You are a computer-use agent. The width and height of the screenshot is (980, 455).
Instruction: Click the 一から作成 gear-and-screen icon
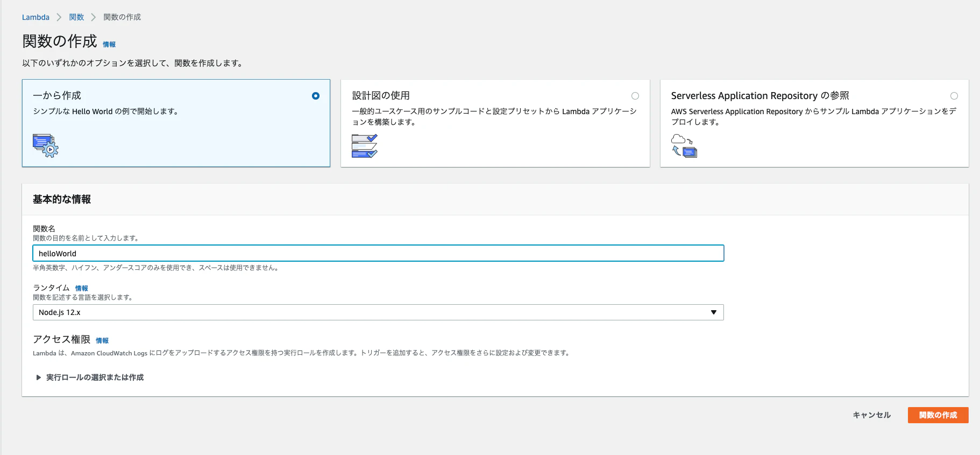pos(46,145)
